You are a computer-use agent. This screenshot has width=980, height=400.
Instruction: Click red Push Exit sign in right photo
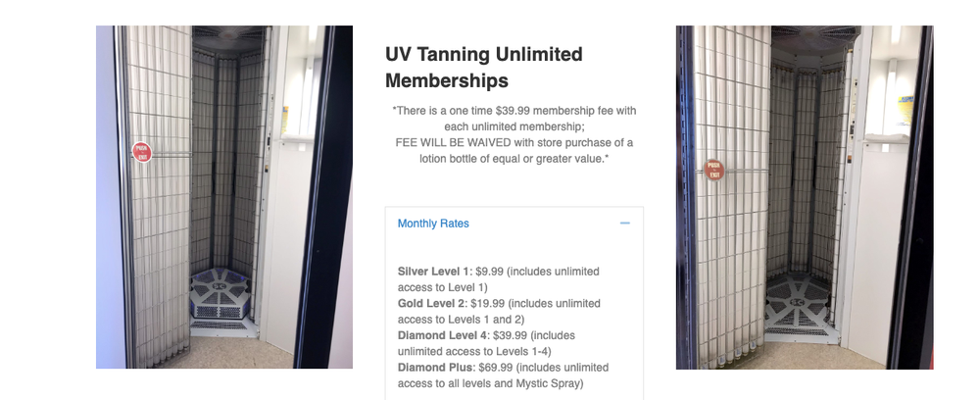(x=714, y=170)
